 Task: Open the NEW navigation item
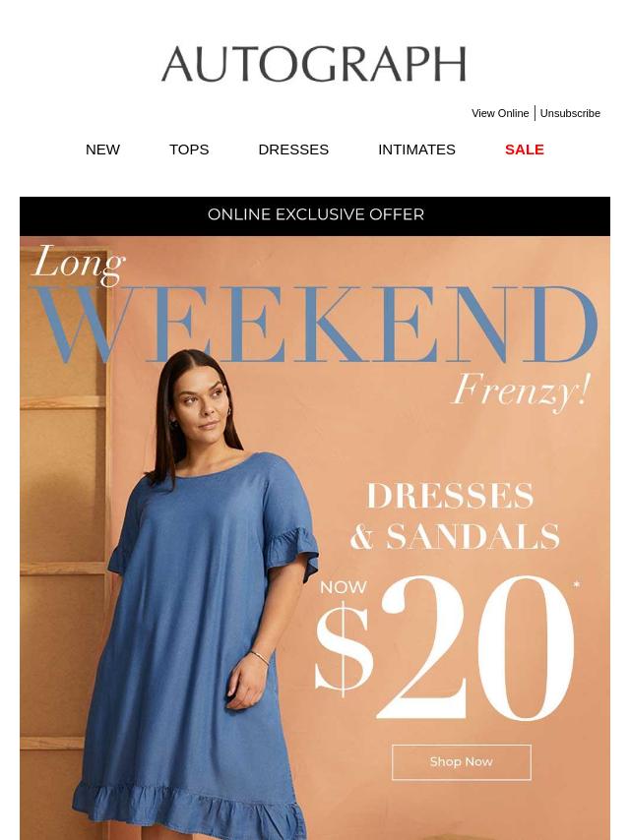click(x=102, y=150)
